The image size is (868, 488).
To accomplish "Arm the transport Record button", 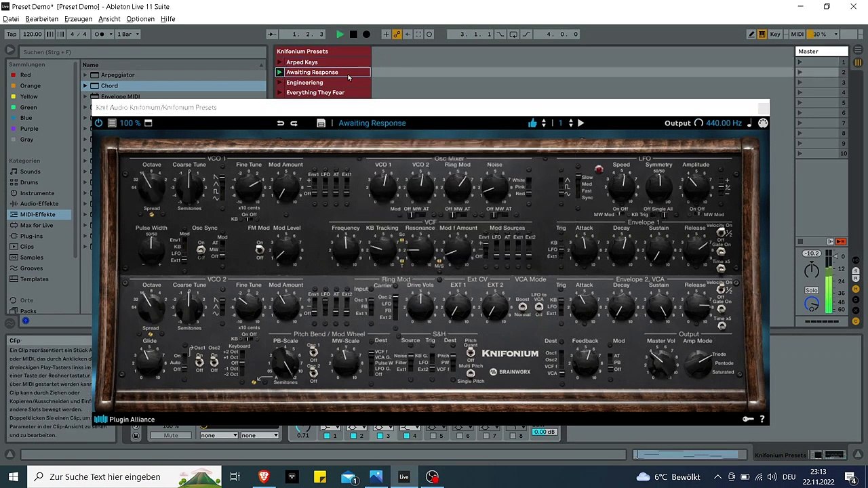I will 366,35.
